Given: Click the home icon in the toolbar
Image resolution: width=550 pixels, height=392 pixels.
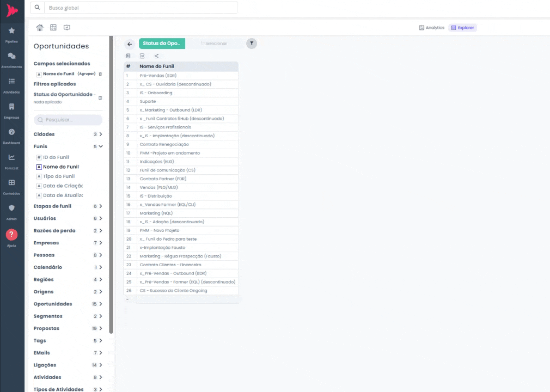Looking at the screenshot, I should click(x=40, y=28).
